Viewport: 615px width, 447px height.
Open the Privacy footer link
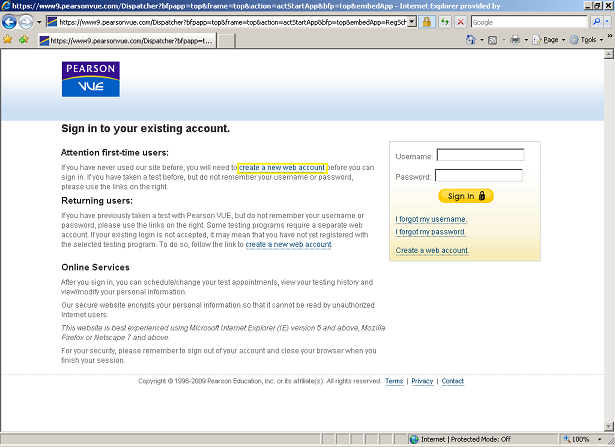pyautogui.click(x=422, y=381)
